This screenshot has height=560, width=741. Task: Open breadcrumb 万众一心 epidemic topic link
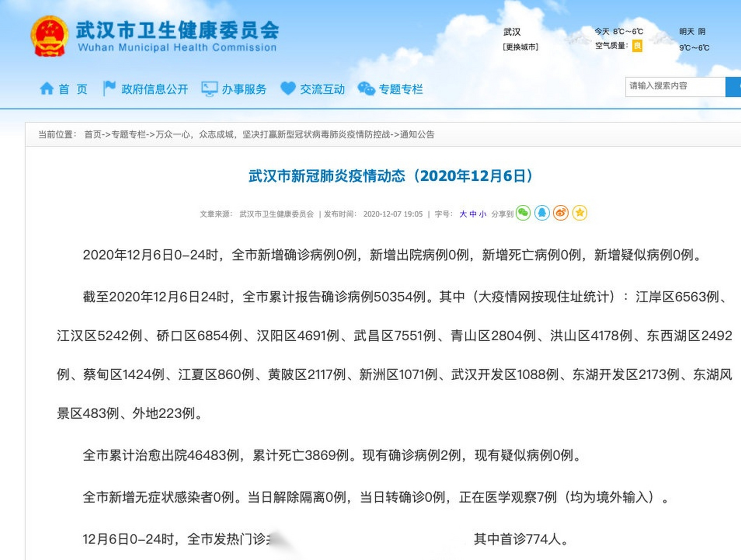273,134
